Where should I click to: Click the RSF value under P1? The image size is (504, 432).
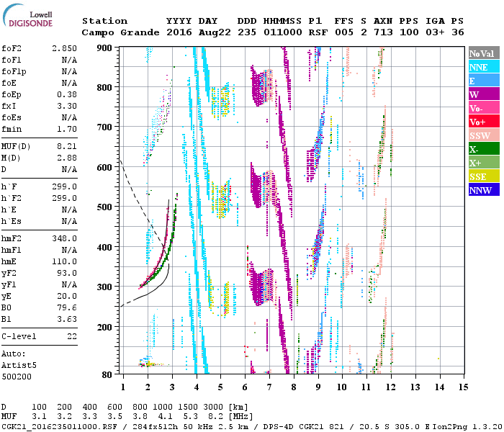click(x=318, y=32)
